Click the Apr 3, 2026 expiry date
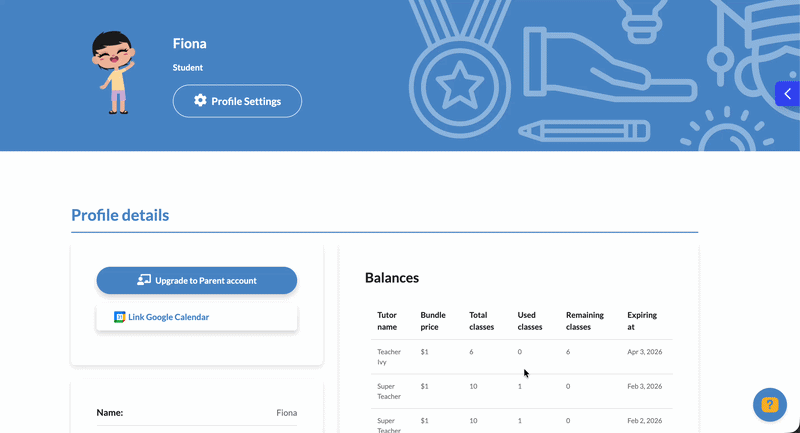The image size is (800, 433). click(x=644, y=352)
